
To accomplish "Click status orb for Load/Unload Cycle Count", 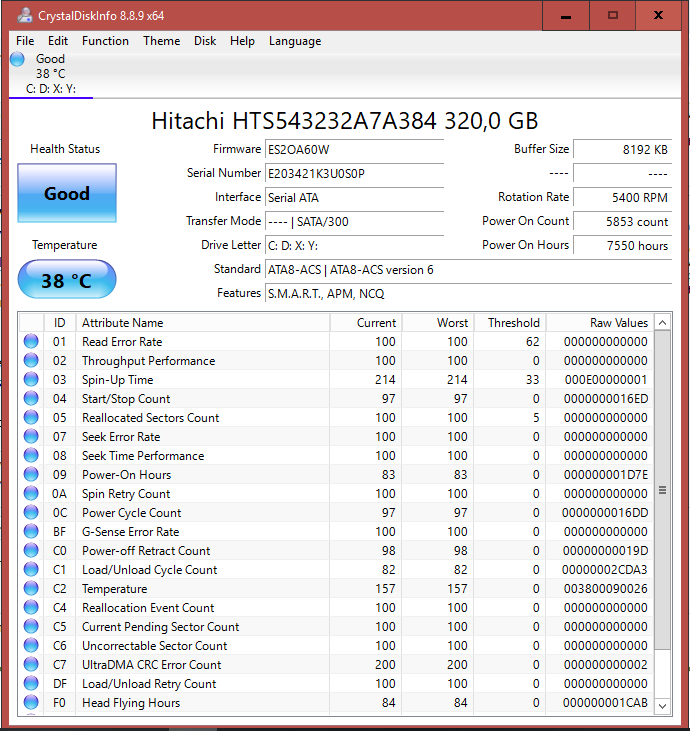I will 31,569.
